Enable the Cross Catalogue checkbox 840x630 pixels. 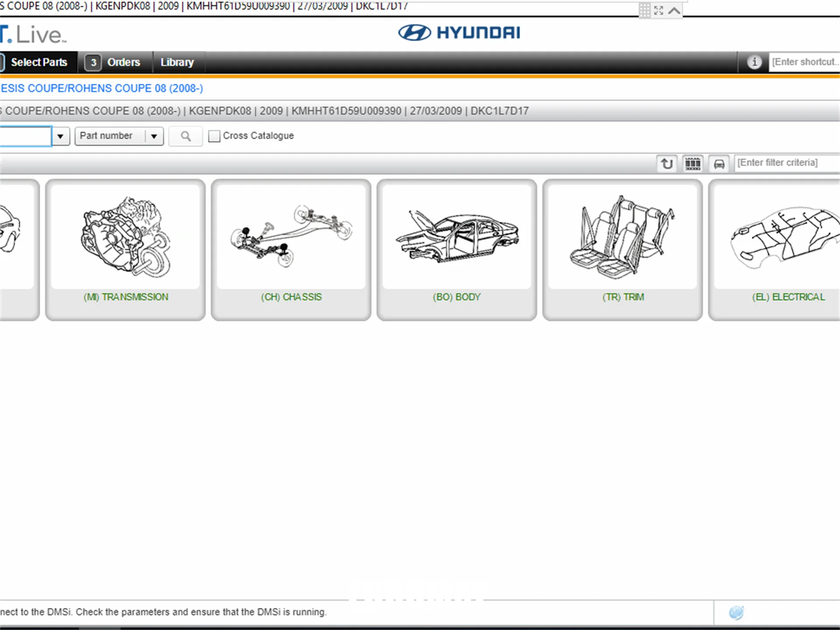(214, 136)
